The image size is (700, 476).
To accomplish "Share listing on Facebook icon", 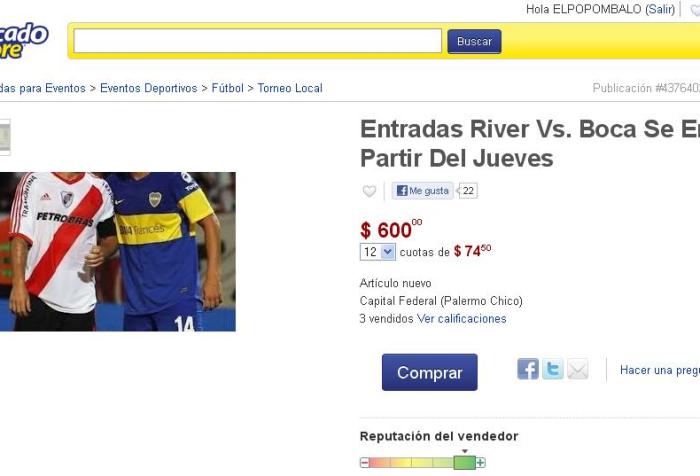I will point(528,369).
